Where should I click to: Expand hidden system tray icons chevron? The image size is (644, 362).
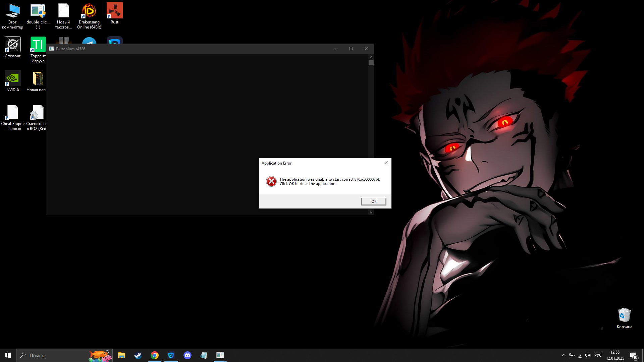pos(563,355)
